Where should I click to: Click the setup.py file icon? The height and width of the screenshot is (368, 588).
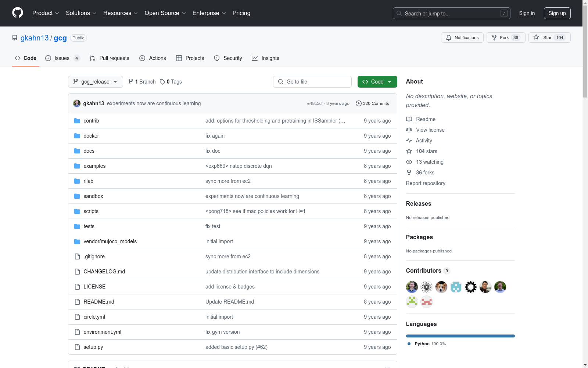point(77,347)
